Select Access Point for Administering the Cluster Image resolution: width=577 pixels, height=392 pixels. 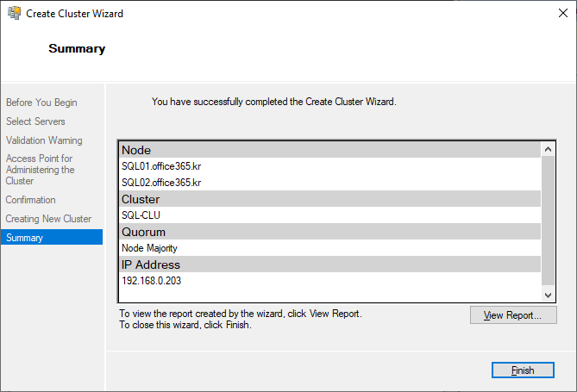pos(40,170)
